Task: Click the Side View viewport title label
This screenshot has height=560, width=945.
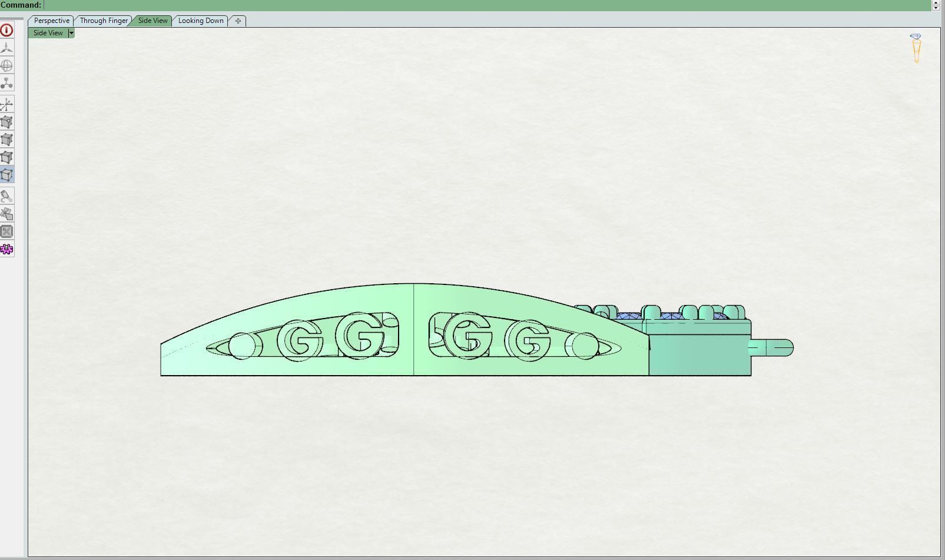Action: point(48,33)
